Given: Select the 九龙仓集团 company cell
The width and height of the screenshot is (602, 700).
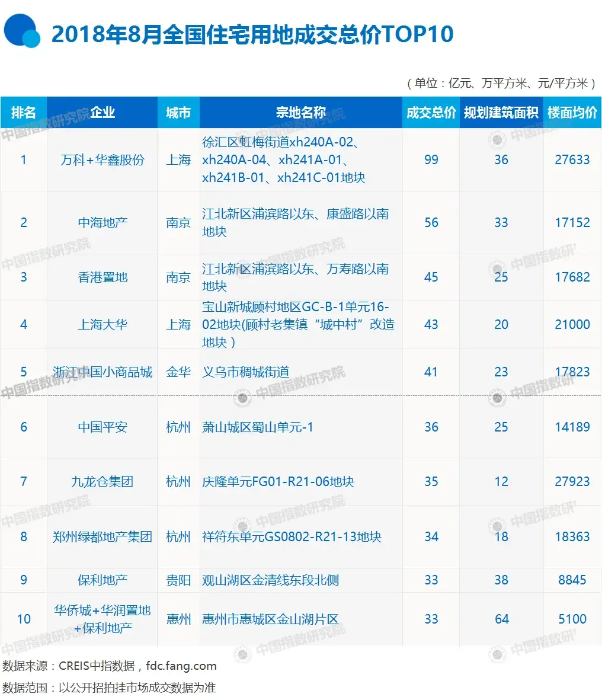Looking at the screenshot, I should coord(103,482).
